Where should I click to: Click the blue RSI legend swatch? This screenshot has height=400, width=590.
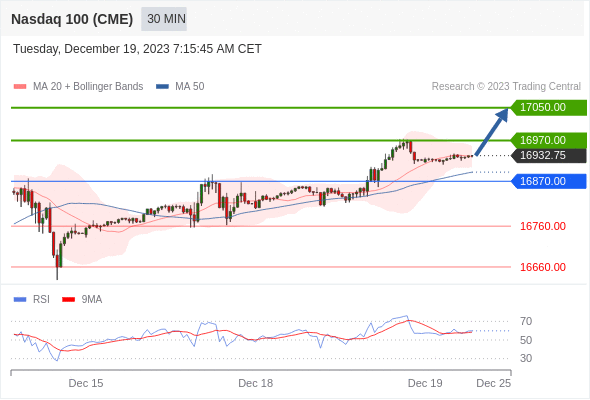20,300
